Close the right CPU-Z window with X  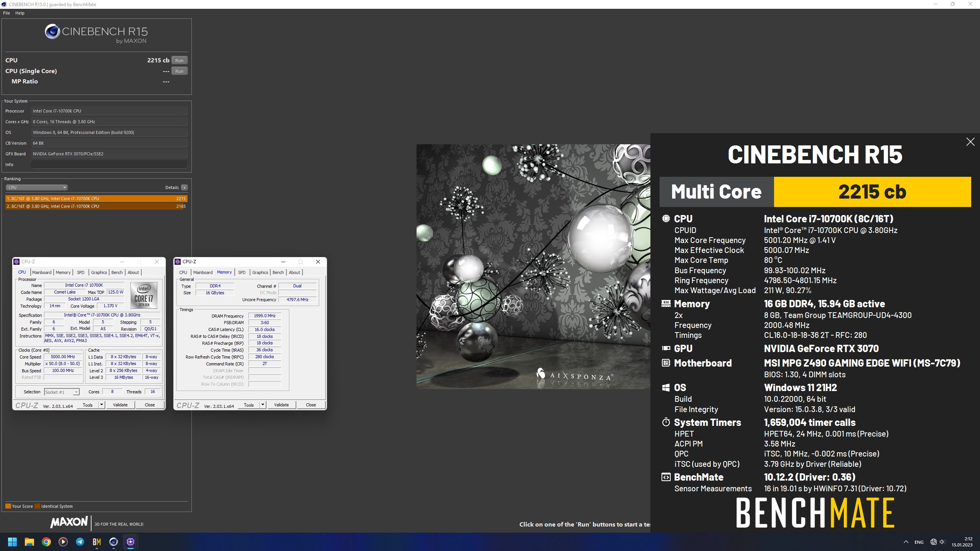[x=318, y=262]
